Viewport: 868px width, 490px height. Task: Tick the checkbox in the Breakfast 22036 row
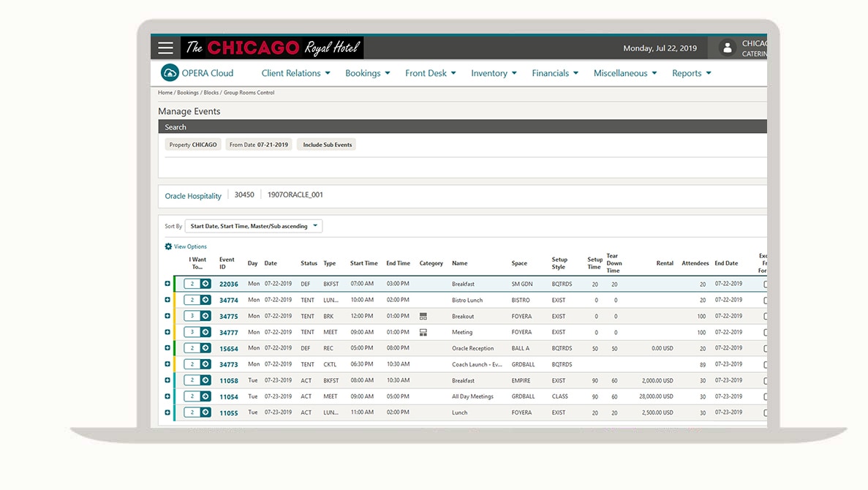[765, 284]
